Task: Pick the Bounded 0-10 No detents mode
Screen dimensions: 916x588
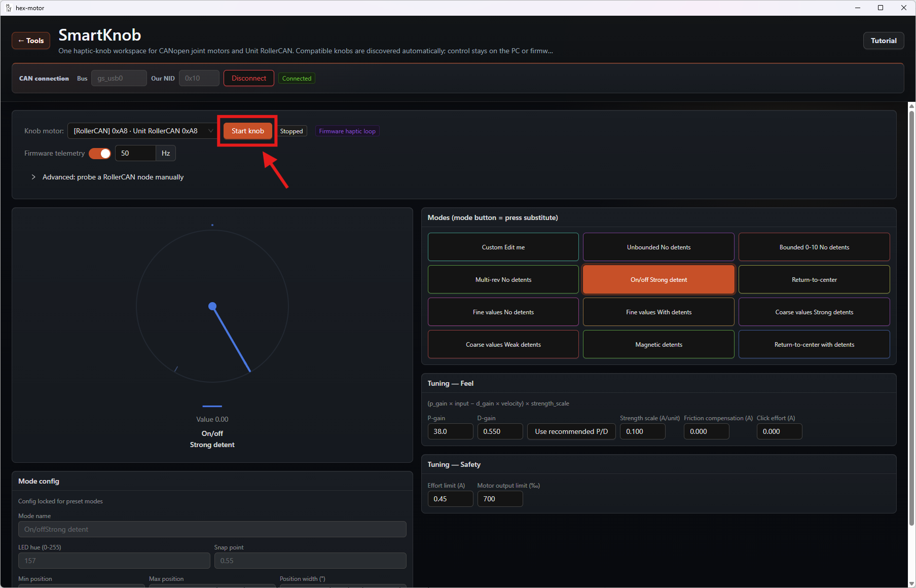Action: (814, 247)
